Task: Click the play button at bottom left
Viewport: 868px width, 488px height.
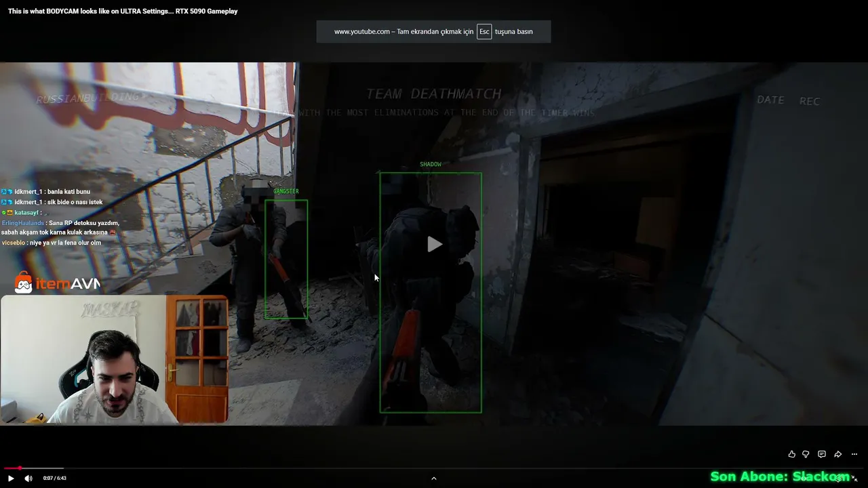Action: tap(11, 479)
